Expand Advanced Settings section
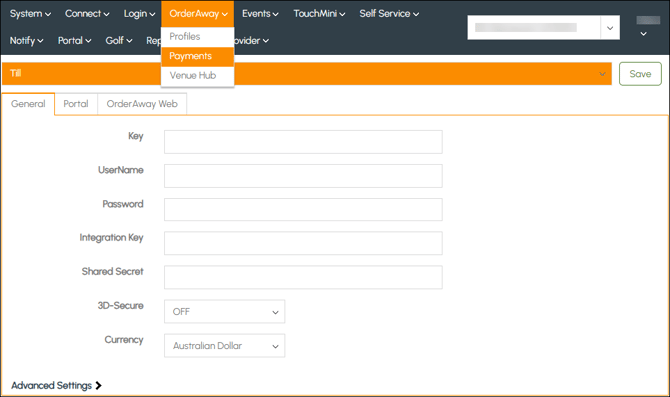 pos(56,385)
